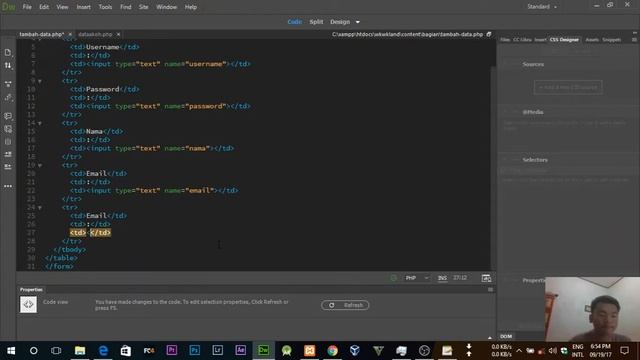
Task: Open Microsoft Edge from the taskbar
Action: pos(103,351)
